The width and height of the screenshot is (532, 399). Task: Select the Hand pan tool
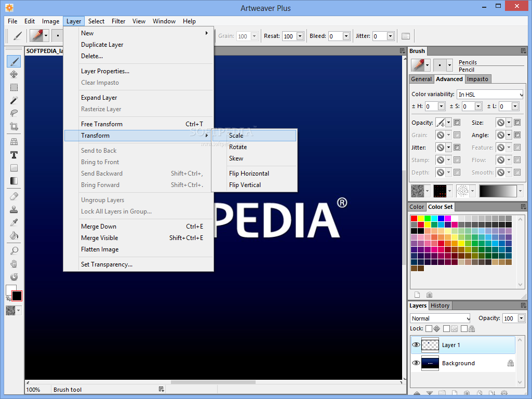[14, 263]
